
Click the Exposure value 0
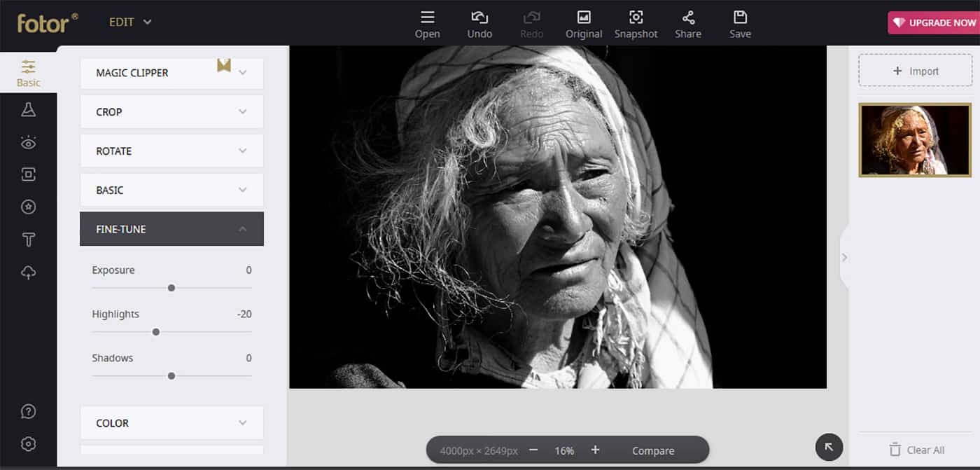[x=248, y=270]
